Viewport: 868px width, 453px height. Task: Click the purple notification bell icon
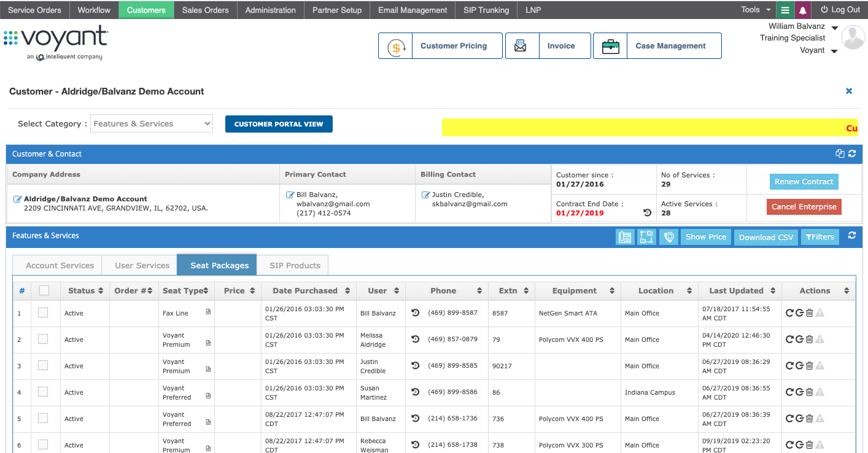coord(802,10)
